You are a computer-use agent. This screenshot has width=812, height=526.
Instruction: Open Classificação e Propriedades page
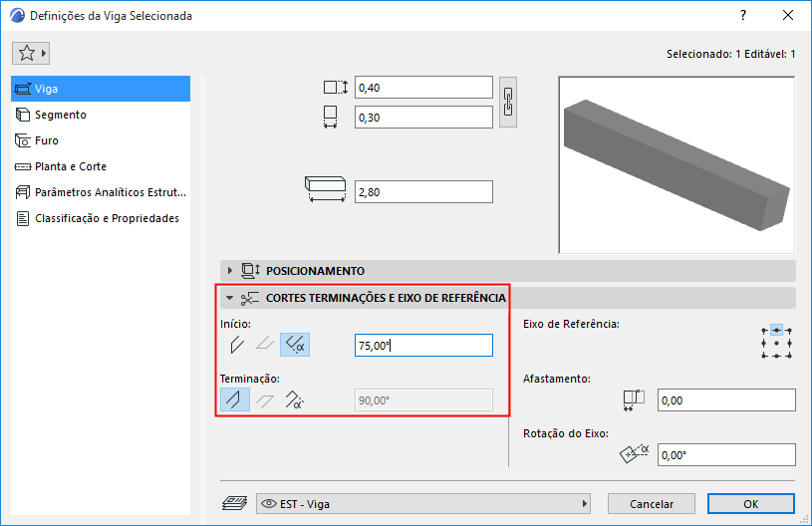tap(101, 218)
